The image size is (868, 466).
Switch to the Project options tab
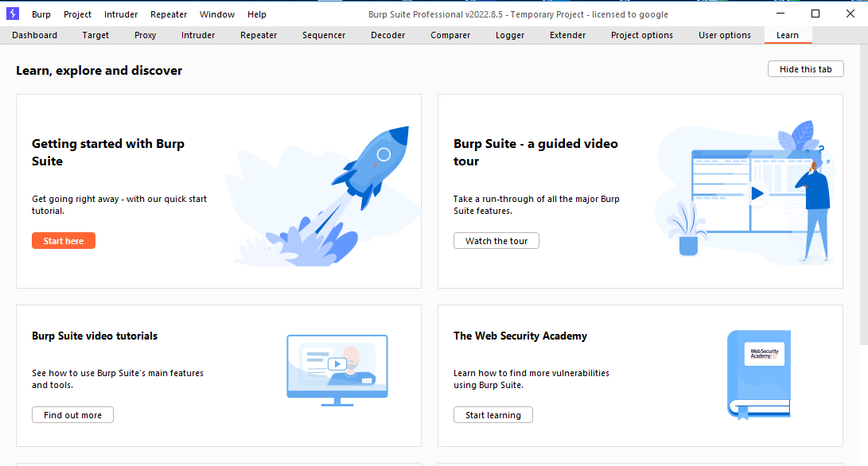click(642, 36)
